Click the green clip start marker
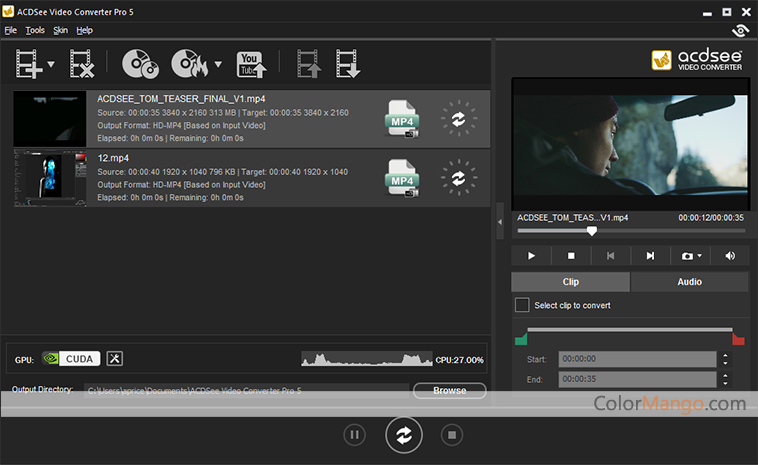The width and height of the screenshot is (758, 465). point(521,339)
